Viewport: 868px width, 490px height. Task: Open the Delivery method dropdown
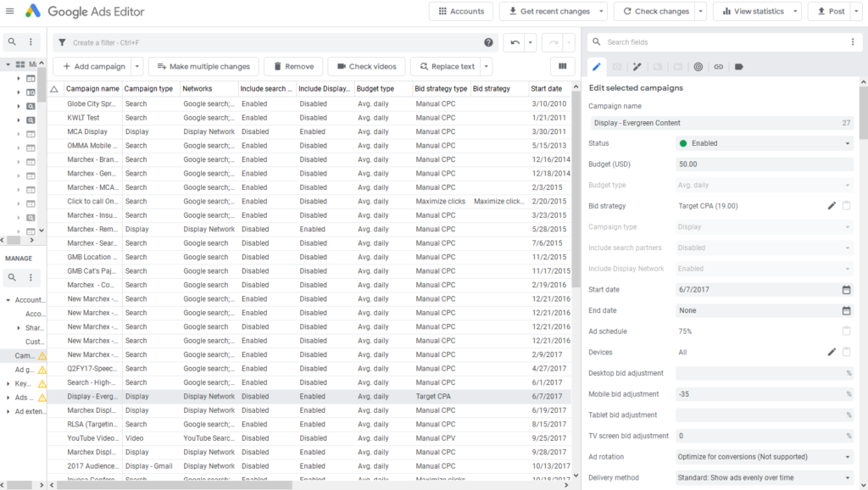(x=764, y=478)
